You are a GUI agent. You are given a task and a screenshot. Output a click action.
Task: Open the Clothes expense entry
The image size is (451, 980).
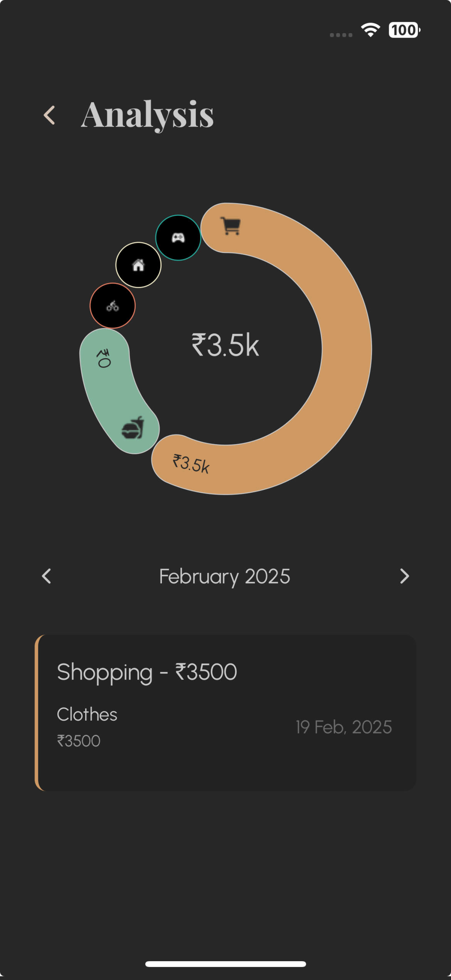coord(87,714)
